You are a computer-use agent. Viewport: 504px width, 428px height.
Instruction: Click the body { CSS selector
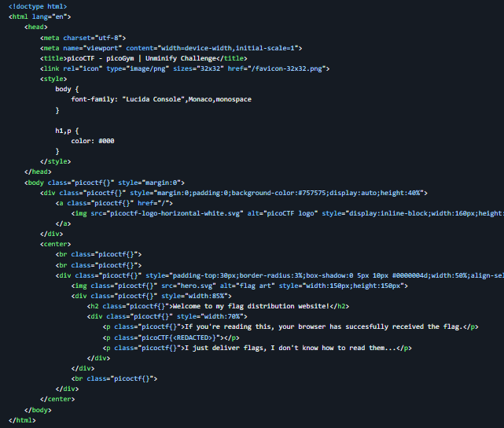click(x=67, y=89)
